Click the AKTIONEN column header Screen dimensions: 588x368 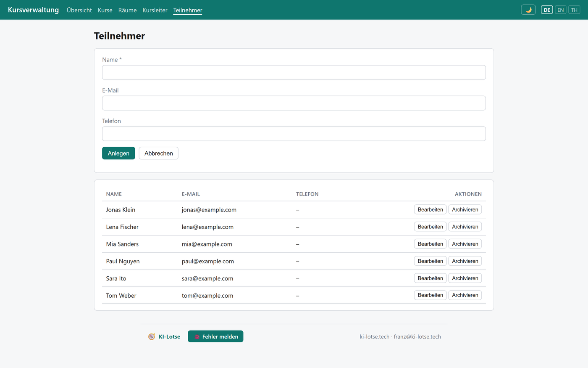coord(468,194)
